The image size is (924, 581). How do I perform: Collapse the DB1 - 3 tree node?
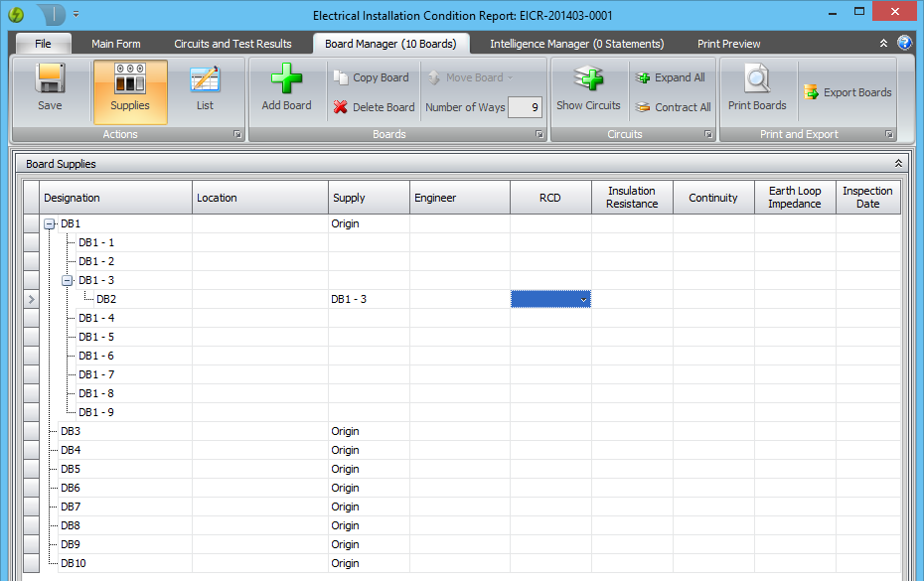click(x=67, y=281)
